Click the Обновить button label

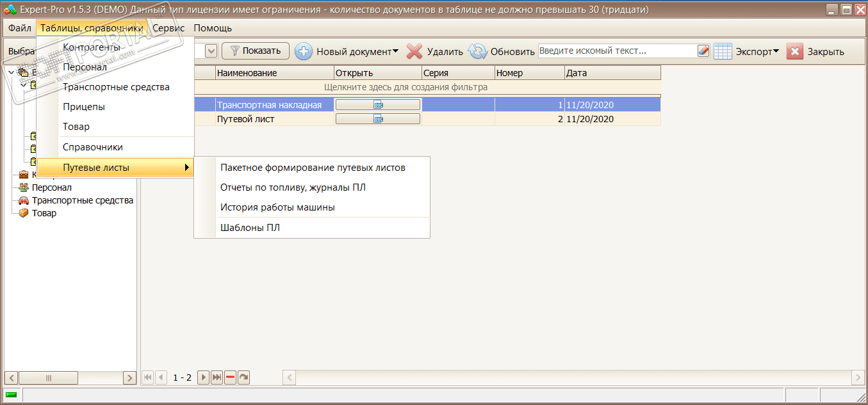(x=512, y=52)
